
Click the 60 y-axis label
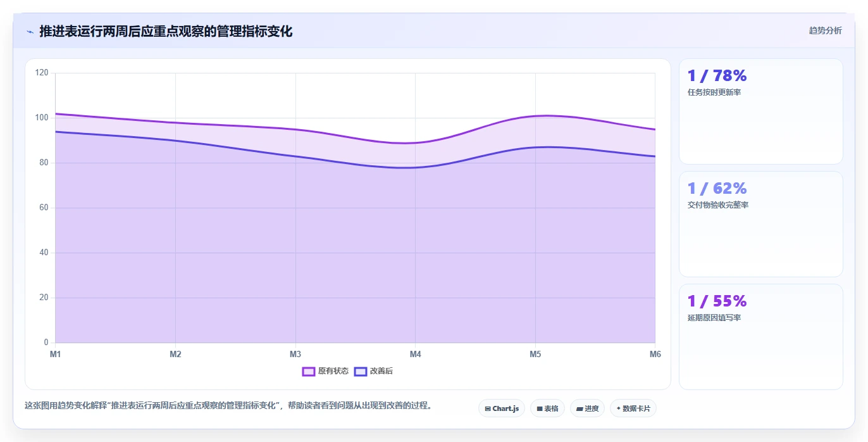44,208
